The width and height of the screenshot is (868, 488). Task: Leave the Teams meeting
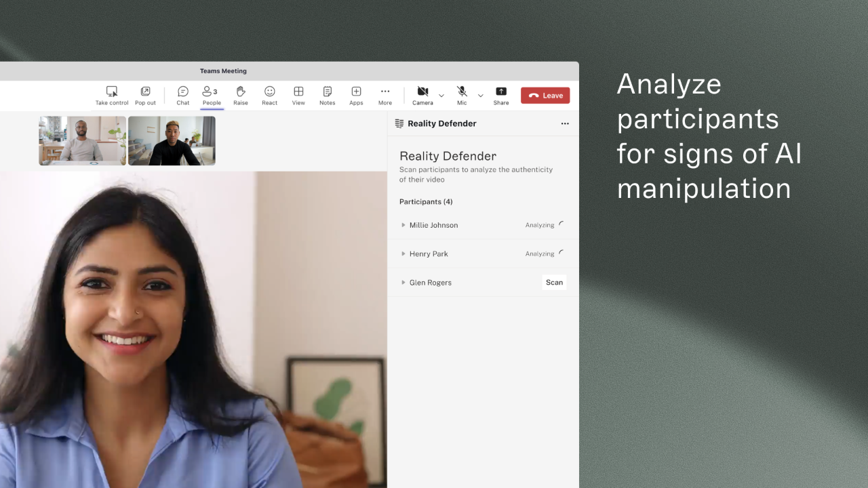545,96
